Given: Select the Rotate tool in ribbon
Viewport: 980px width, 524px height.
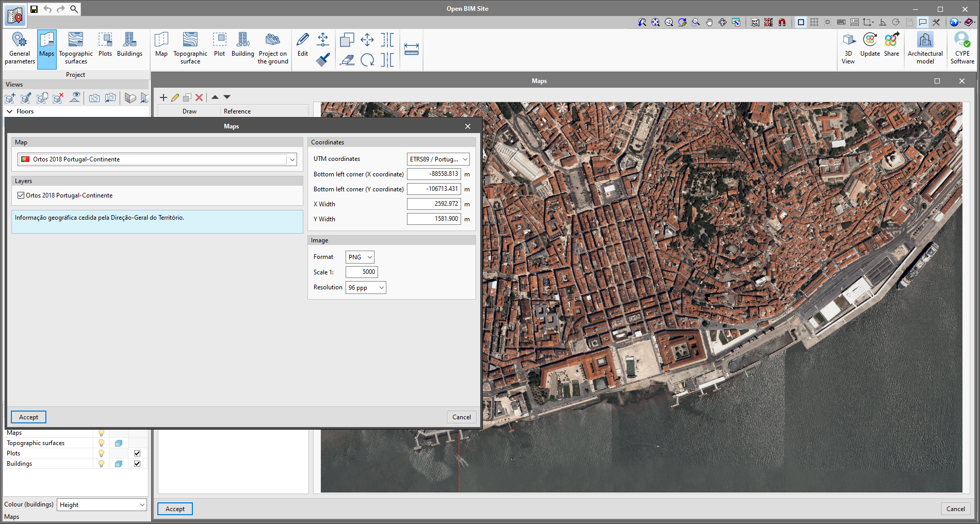Looking at the screenshot, I should [x=367, y=60].
